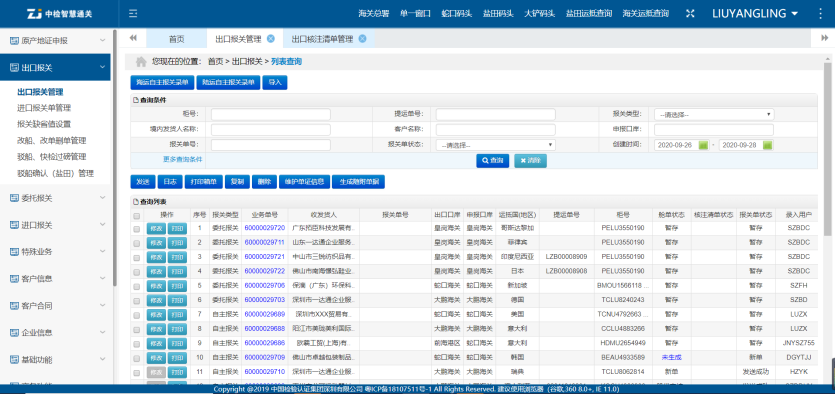Open the 报关单状态 dropdown
This screenshot has width=835, height=394.
tap(495, 145)
